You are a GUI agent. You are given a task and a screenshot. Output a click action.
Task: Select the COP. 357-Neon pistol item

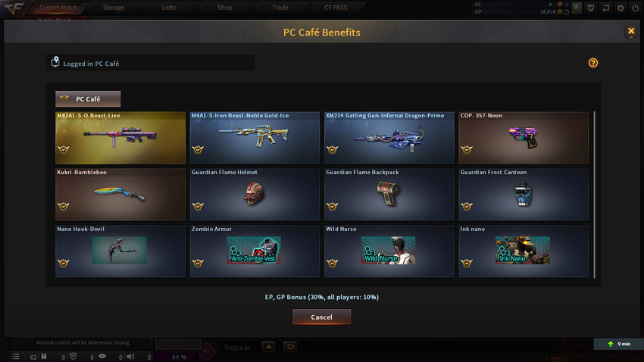[524, 138]
